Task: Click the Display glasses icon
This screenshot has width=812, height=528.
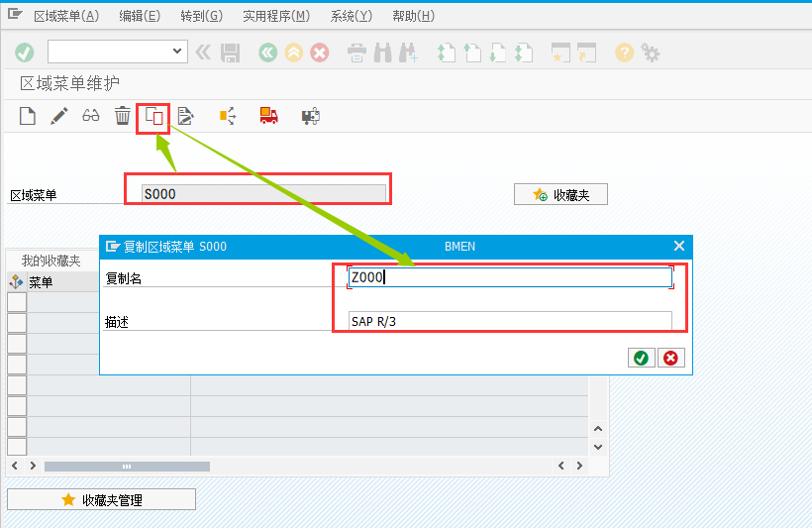Action: click(91, 116)
